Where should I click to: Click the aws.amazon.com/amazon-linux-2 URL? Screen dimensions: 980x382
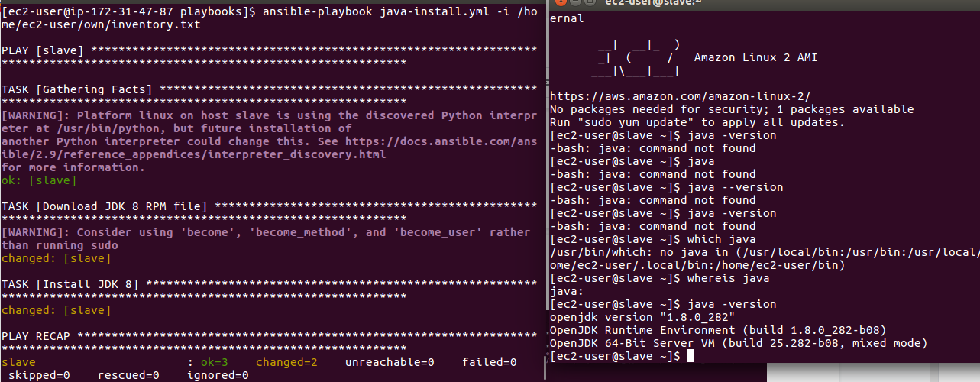click(680, 96)
